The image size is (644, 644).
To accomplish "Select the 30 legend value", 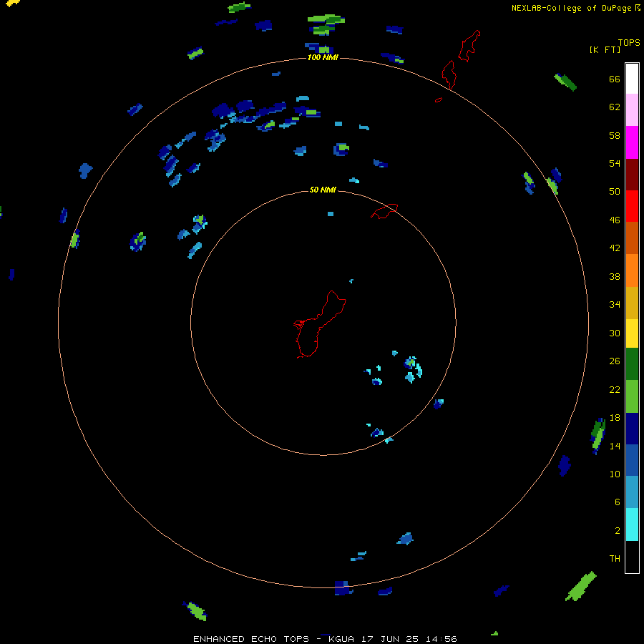I will coord(615,333).
